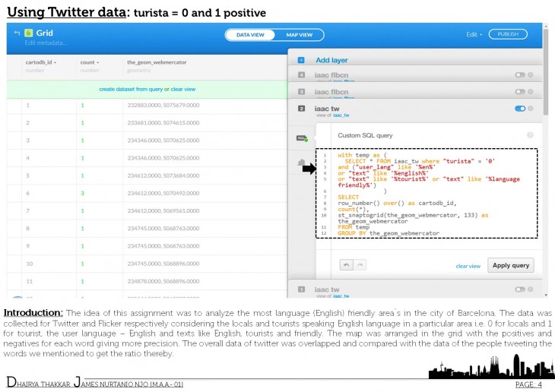Click the plus icon for Add layer
The image size is (555, 392).
tap(301, 59)
